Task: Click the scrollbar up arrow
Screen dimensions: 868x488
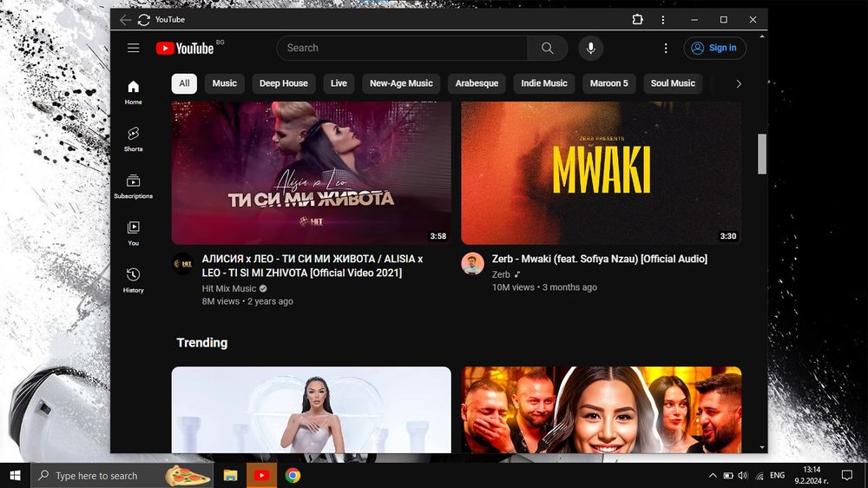Action: point(762,36)
